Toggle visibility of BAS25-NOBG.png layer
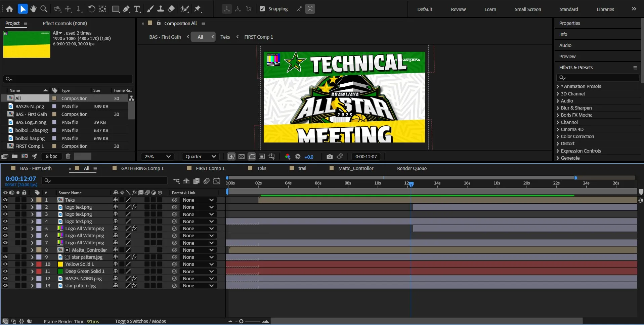This screenshot has width=644, height=325. tap(5, 279)
